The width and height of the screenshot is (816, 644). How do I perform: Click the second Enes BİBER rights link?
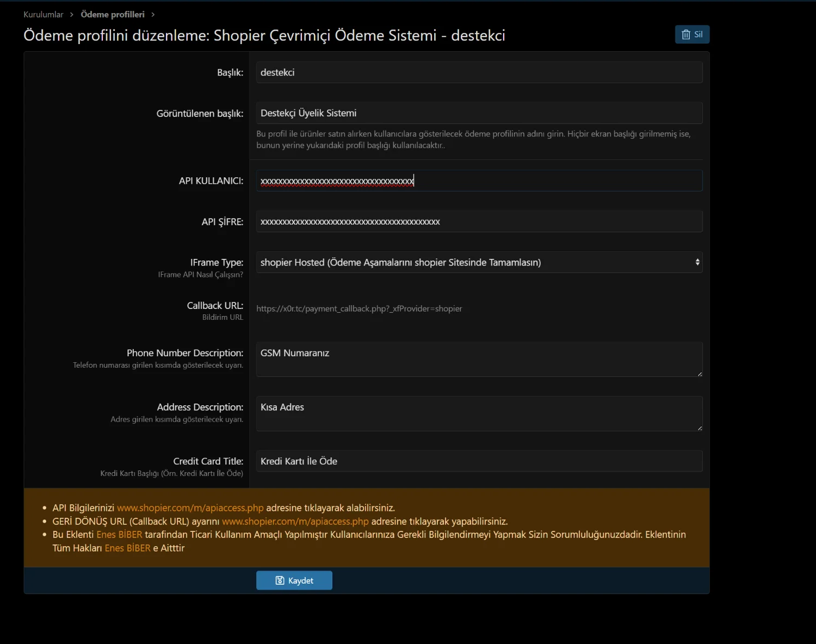pyautogui.click(x=127, y=548)
